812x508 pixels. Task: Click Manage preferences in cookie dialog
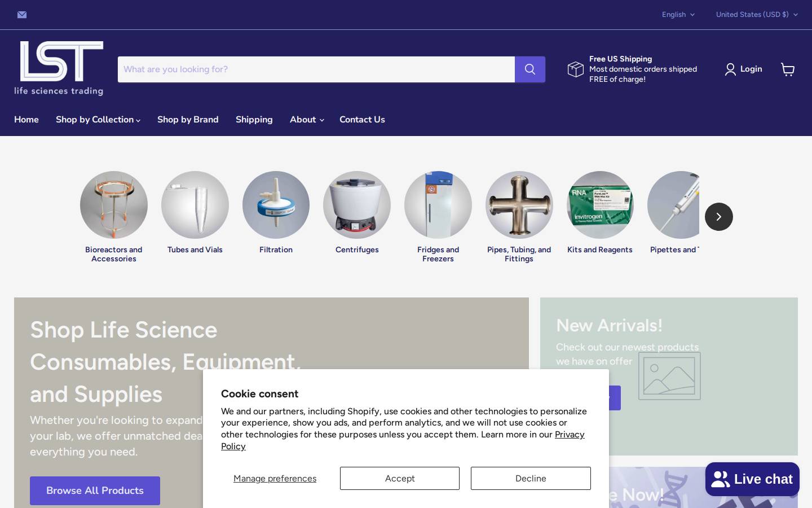[275, 478]
